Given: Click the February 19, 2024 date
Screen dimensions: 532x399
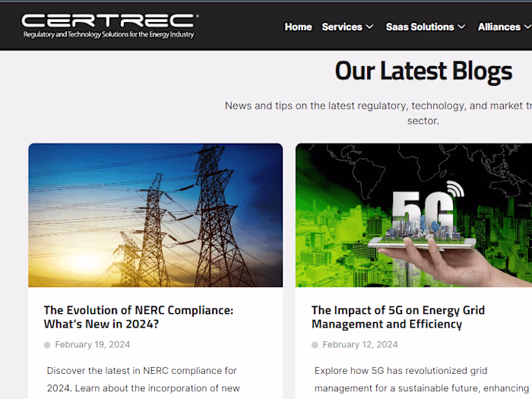Looking at the screenshot, I should (93, 344).
